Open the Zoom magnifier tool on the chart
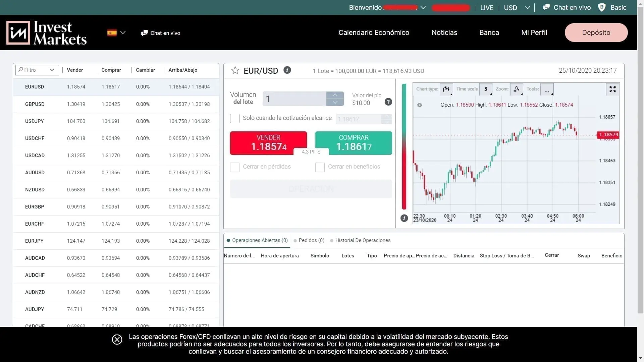This screenshot has width=644, height=362. 517,89
